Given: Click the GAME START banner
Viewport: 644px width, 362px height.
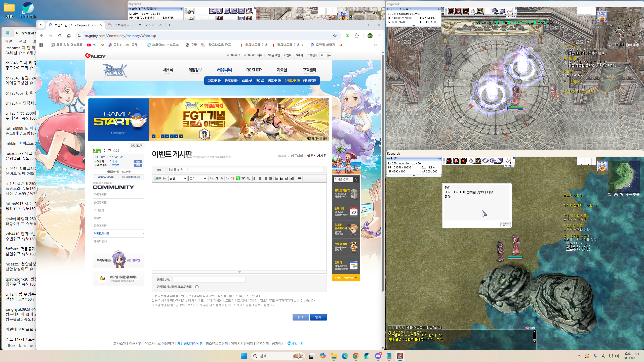Looking at the screenshot, I should [118, 119].
